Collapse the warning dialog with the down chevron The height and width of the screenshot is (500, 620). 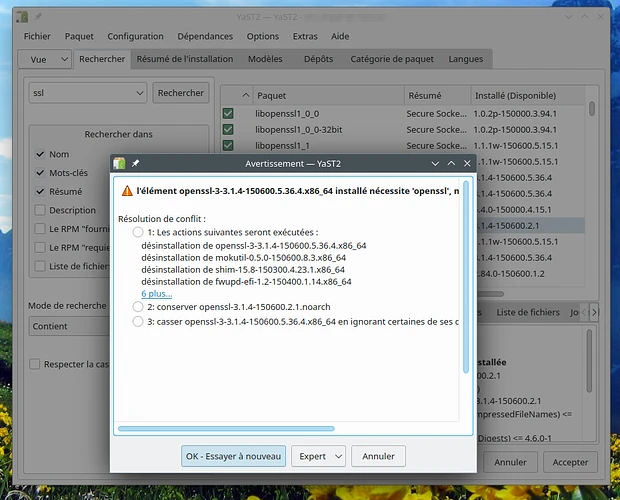coord(435,164)
